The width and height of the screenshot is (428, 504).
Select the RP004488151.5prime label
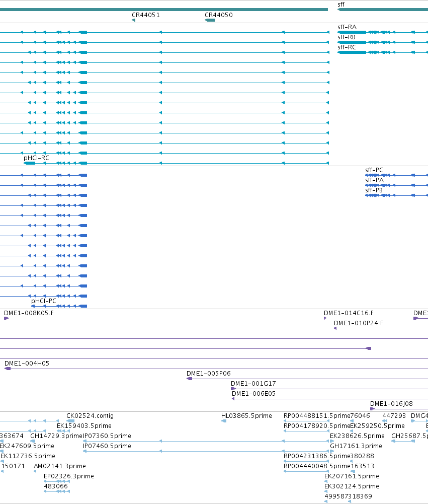point(317,416)
